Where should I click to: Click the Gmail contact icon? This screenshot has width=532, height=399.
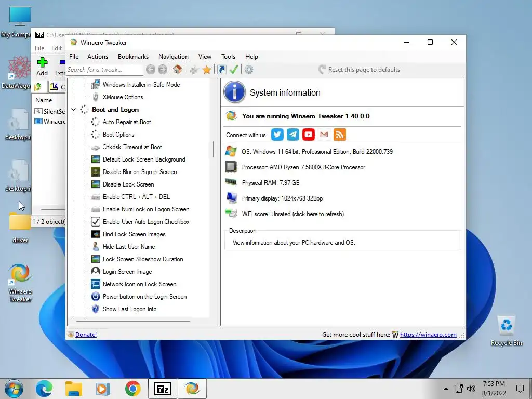pos(324,135)
